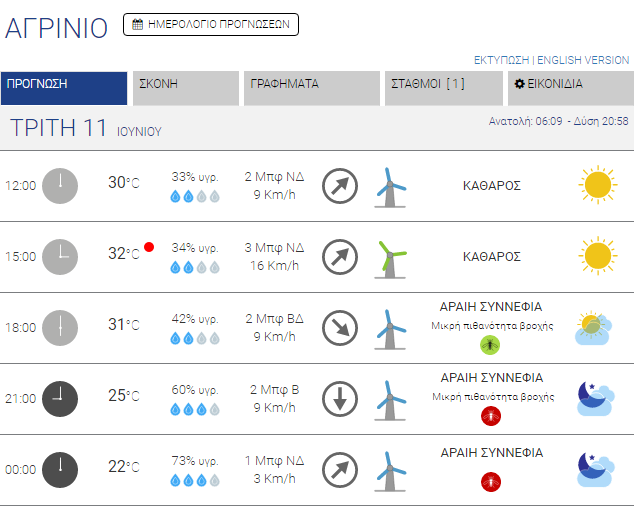Click the sunny weather icon at 12:00
Screen dimensions: 635x506
[597, 186]
